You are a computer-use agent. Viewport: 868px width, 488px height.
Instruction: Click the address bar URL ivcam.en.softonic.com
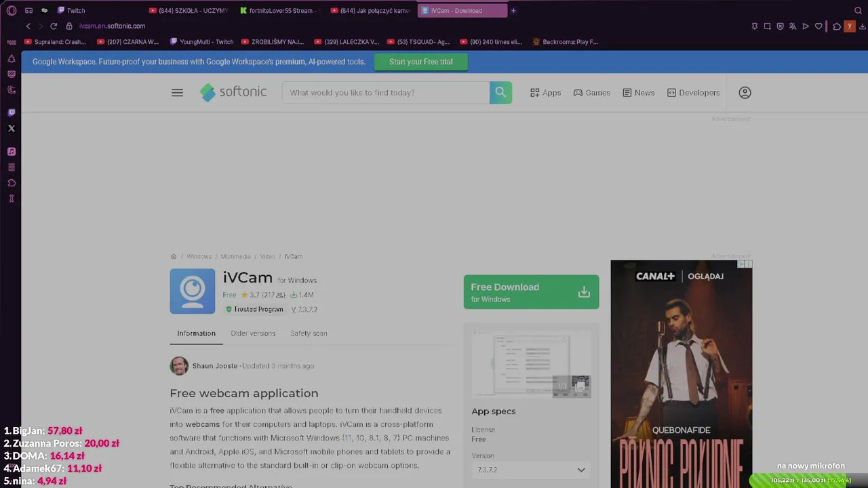112,26
